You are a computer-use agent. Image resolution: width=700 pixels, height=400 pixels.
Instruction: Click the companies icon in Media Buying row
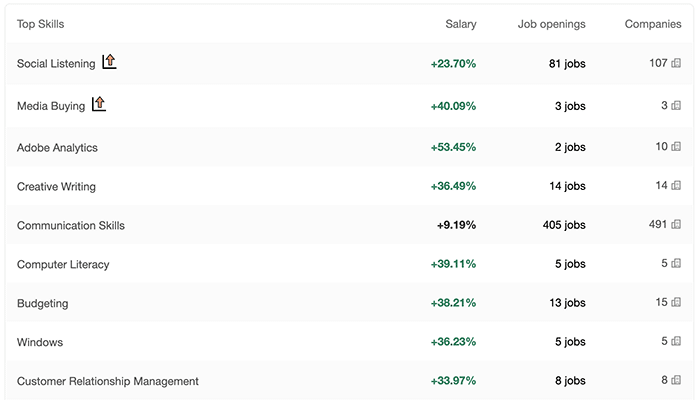click(677, 105)
